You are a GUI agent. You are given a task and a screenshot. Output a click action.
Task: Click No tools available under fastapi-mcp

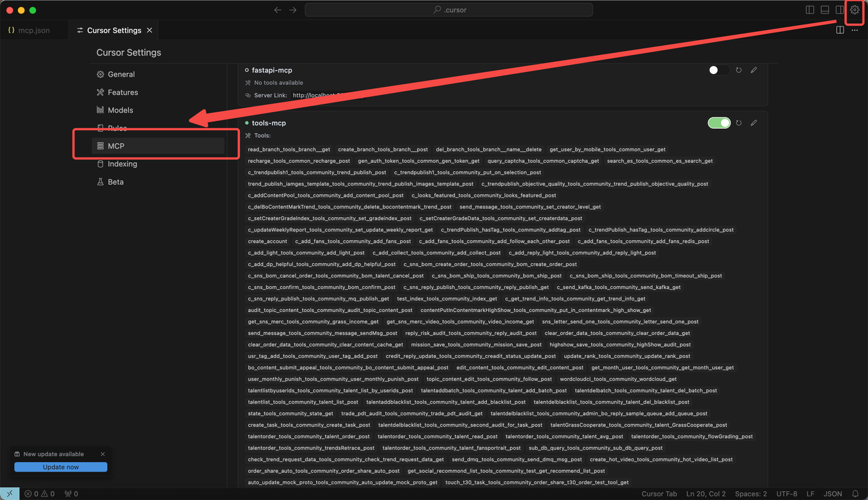point(279,83)
